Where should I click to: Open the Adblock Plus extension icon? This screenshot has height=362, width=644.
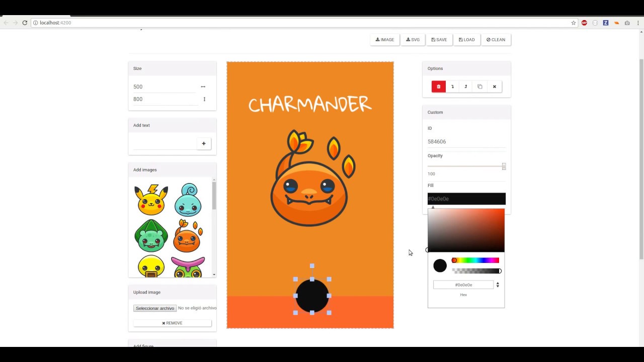[584, 23]
